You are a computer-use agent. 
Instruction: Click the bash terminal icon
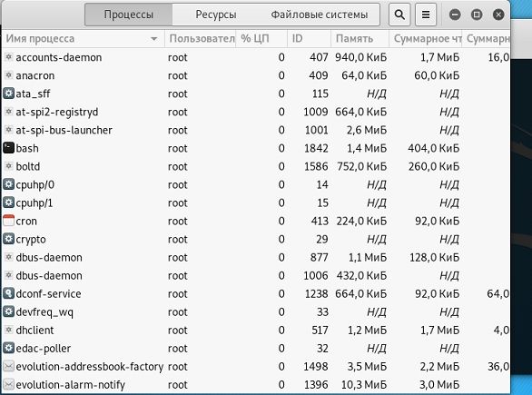point(9,148)
